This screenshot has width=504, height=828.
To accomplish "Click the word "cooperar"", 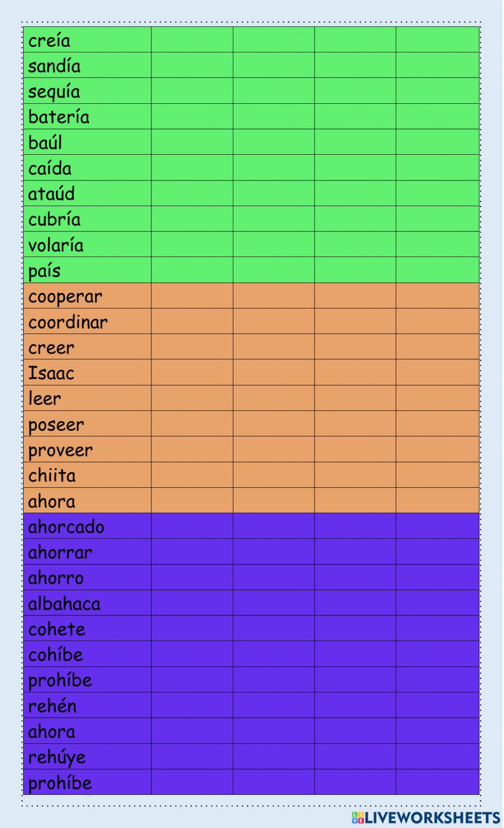I will tap(66, 296).
